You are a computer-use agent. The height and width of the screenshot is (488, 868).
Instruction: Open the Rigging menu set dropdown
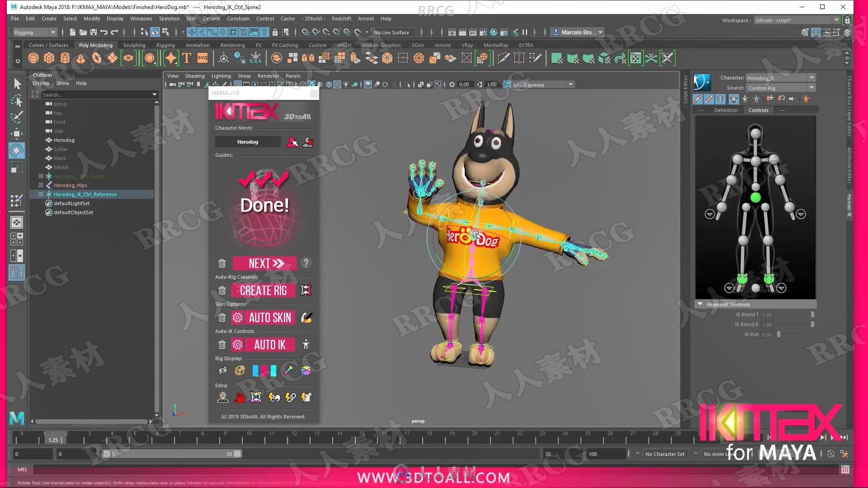point(34,33)
